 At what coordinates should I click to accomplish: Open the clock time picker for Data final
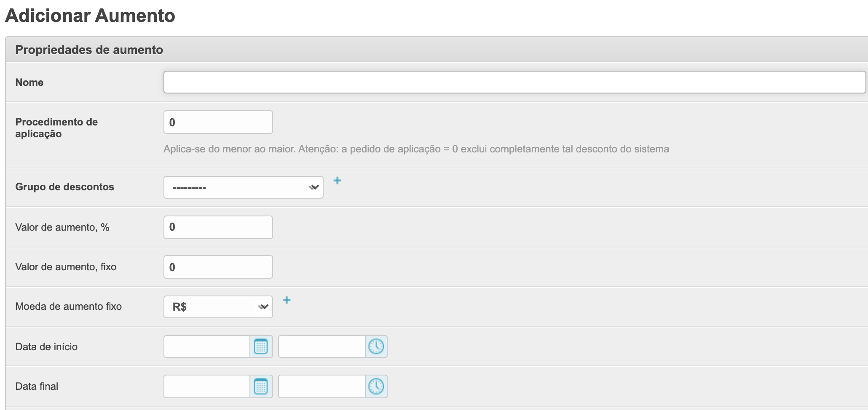[x=376, y=386]
